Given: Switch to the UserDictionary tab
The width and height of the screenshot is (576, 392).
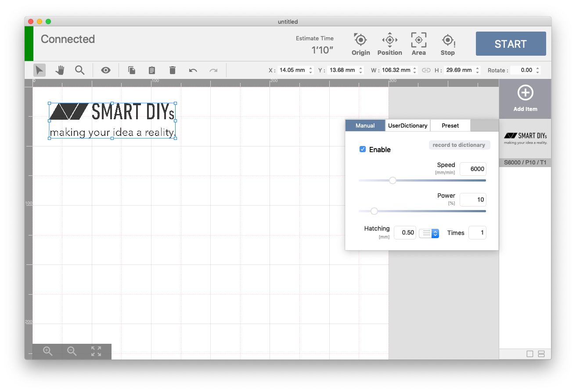Looking at the screenshot, I should click(408, 125).
